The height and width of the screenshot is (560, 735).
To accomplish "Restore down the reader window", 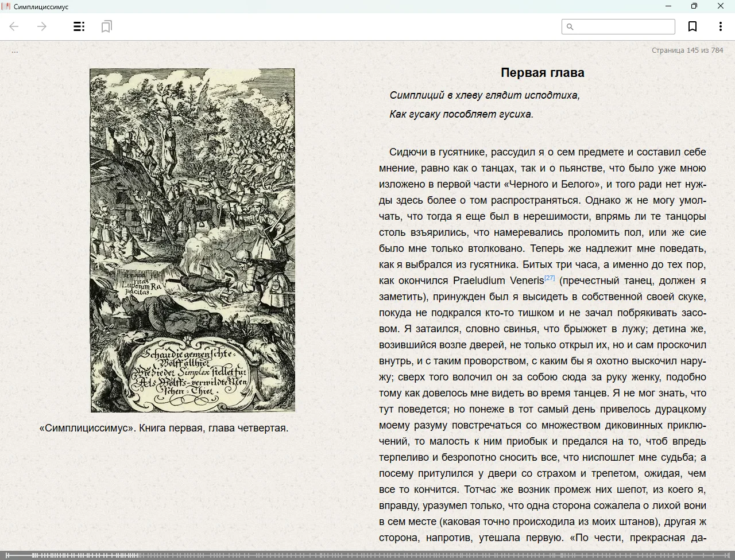I will click(694, 6).
